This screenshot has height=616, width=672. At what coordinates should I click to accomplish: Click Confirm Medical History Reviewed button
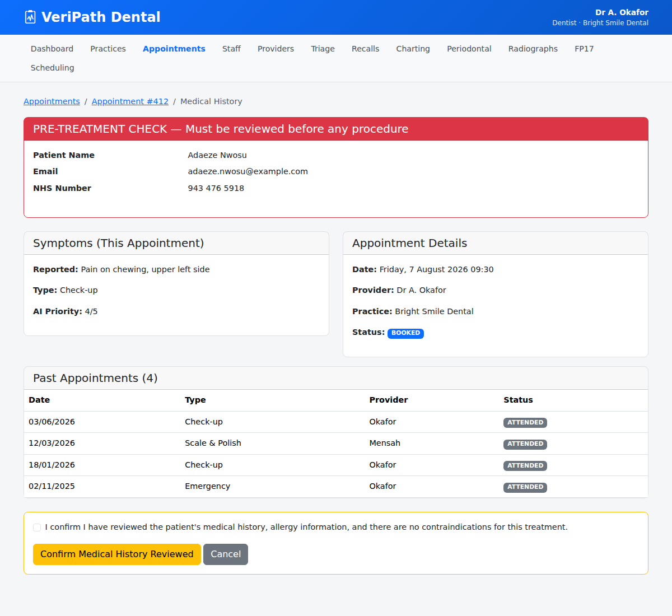(x=117, y=554)
